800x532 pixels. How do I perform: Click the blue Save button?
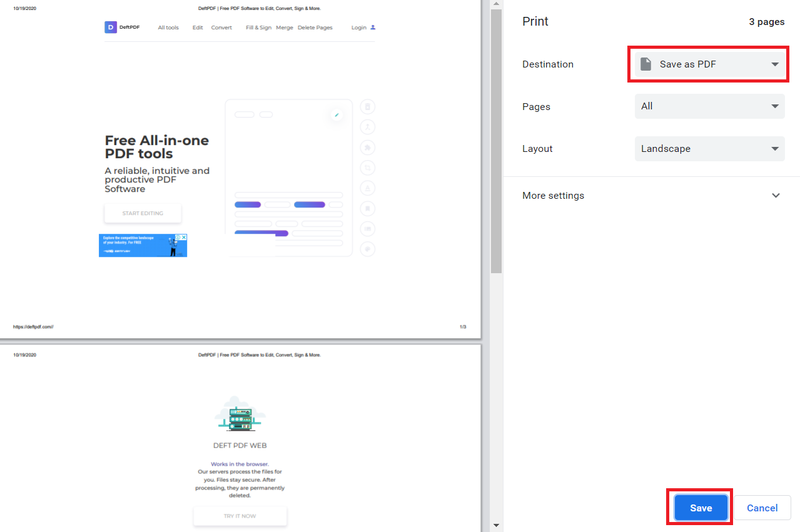click(701, 508)
